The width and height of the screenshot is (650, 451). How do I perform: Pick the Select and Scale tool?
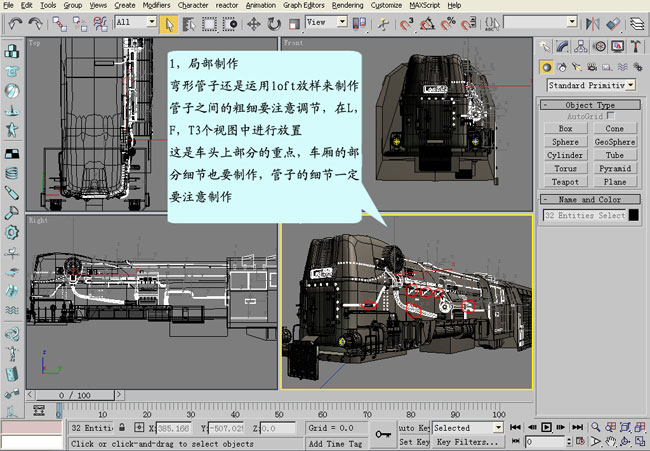(x=294, y=24)
